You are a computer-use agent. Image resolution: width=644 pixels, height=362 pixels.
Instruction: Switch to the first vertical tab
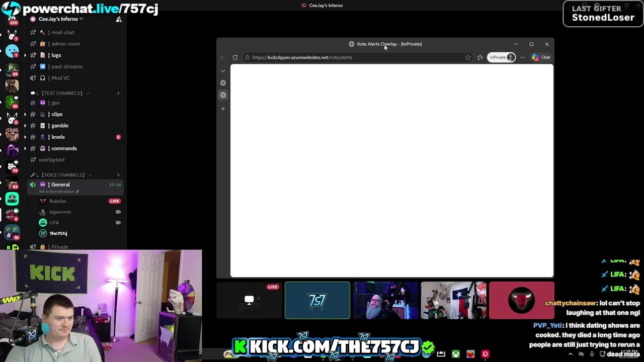(x=223, y=83)
